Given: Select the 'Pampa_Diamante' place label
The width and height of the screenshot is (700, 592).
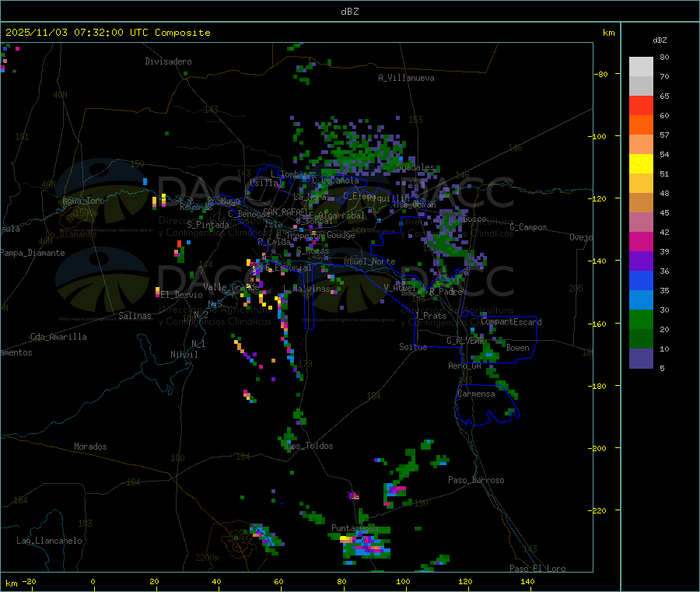Looking at the screenshot, I should pos(33,253).
